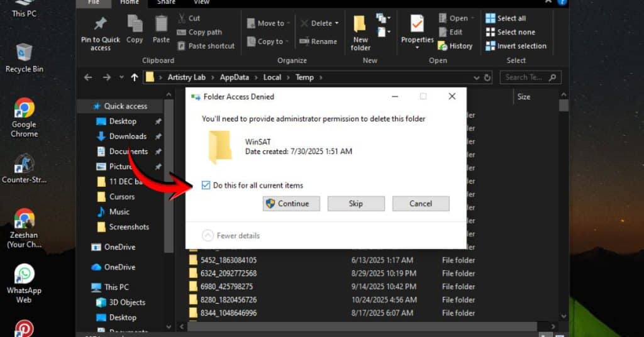Click the Copy icon in Clipboard group
The image size is (644, 337).
[135, 25]
